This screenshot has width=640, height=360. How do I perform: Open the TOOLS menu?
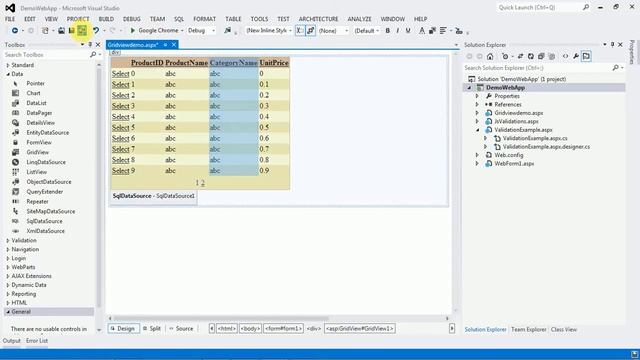tap(259, 19)
